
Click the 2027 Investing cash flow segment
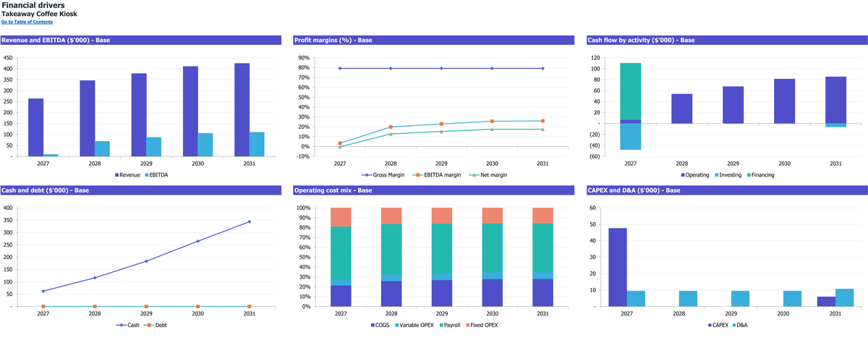tap(631, 137)
